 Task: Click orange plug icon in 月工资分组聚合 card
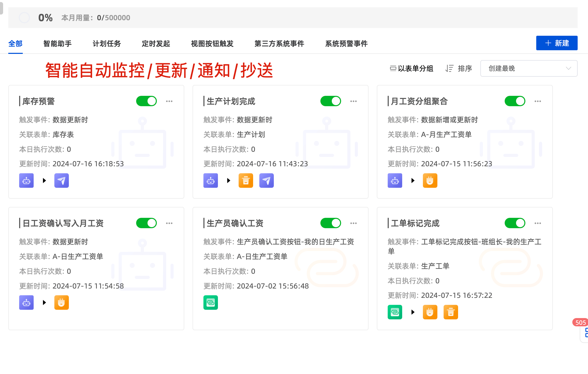tap(430, 181)
